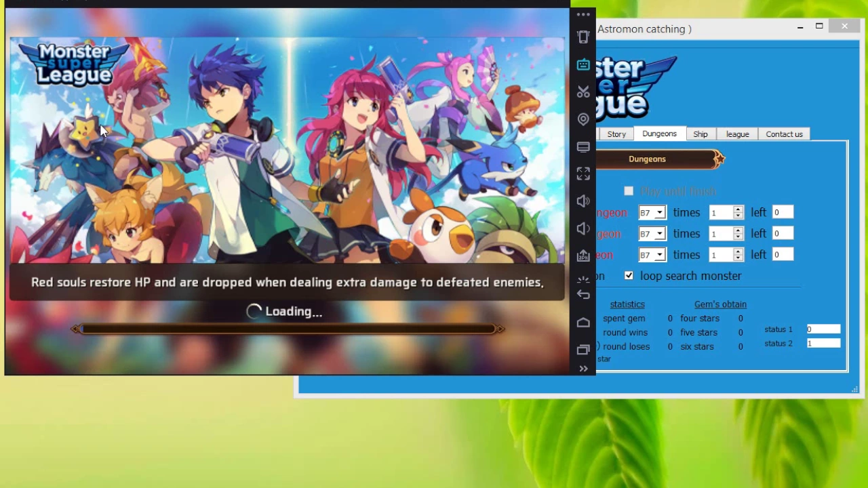Click the statistics underlined heading
This screenshot has width=868, height=488.
[x=627, y=304]
